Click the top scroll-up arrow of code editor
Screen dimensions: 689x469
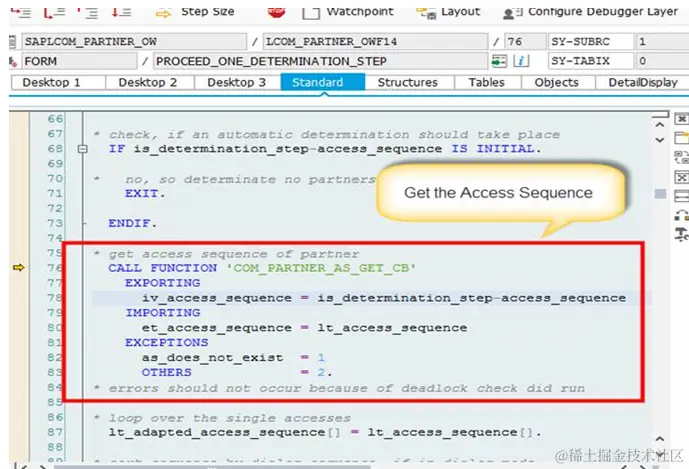660,125
